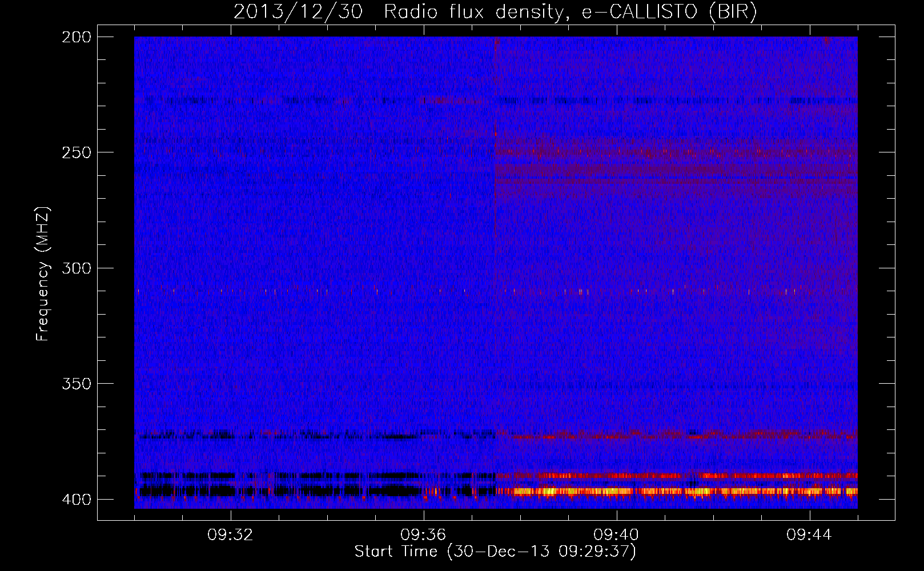Click the 250 frequency tick label

click(76, 152)
